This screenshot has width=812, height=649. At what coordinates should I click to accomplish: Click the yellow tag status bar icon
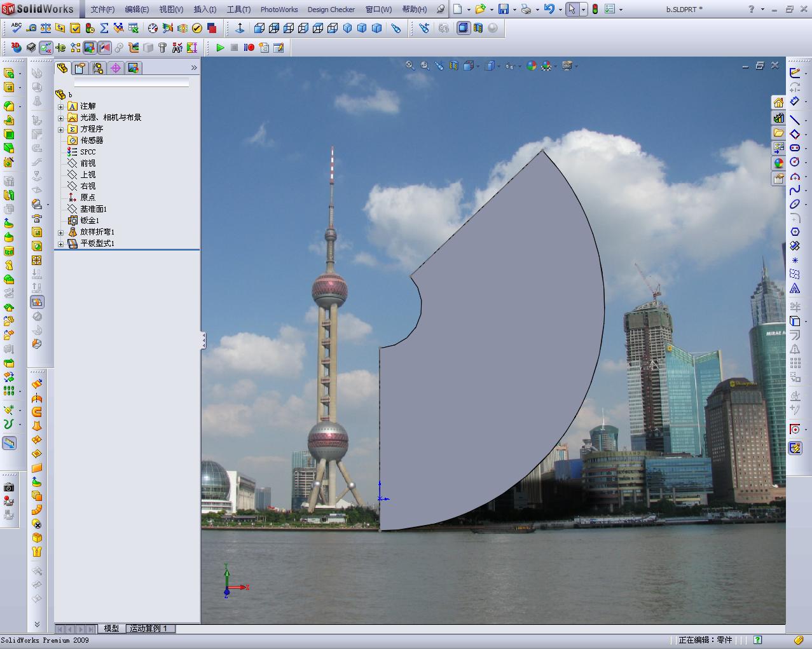[x=799, y=640]
